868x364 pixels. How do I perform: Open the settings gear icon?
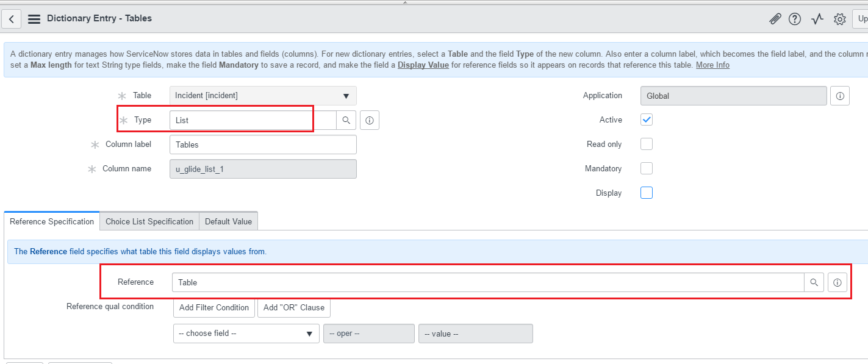click(x=840, y=19)
